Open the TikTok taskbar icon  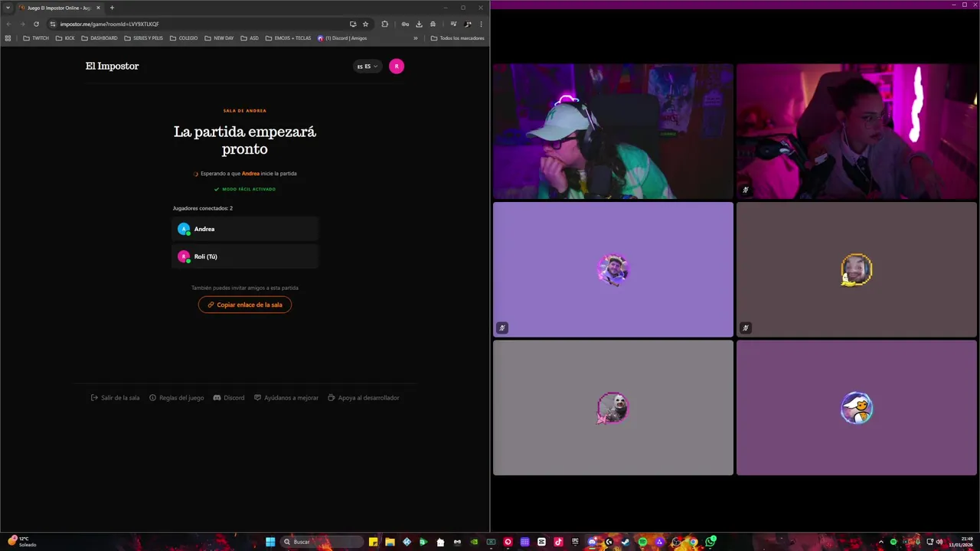pos(558,542)
